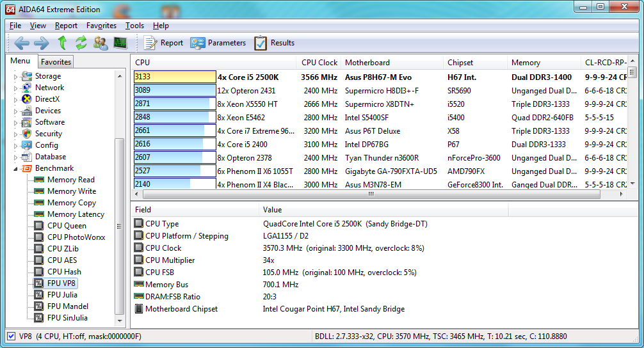Toggle the VP8 status bar checkbox
Image resolution: width=644 pixels, height=348 pixels.
[x=12, y=336]
